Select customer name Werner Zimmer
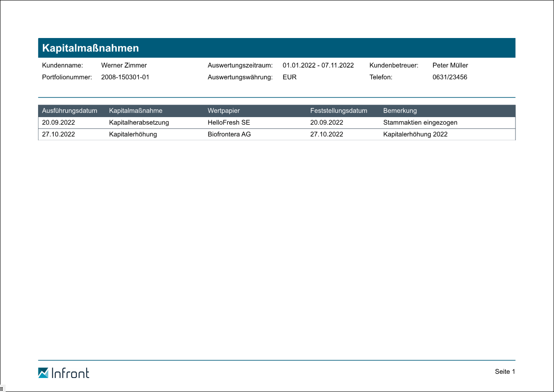This screenshot has width=554, height=392. point(124,65)
